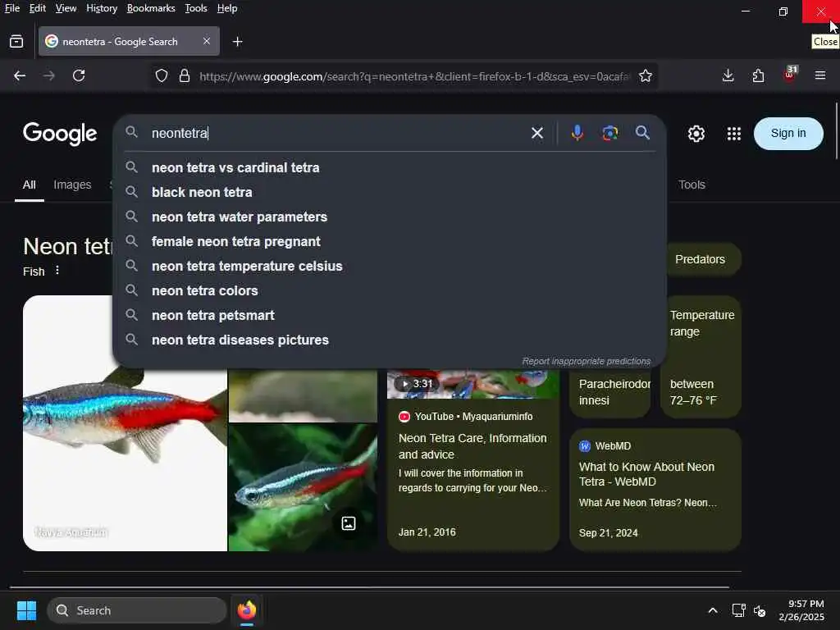Click the Firefox View icon by the tabs
Screen dimensions: 840x630
pyautogui.click(x=16, y=41)
